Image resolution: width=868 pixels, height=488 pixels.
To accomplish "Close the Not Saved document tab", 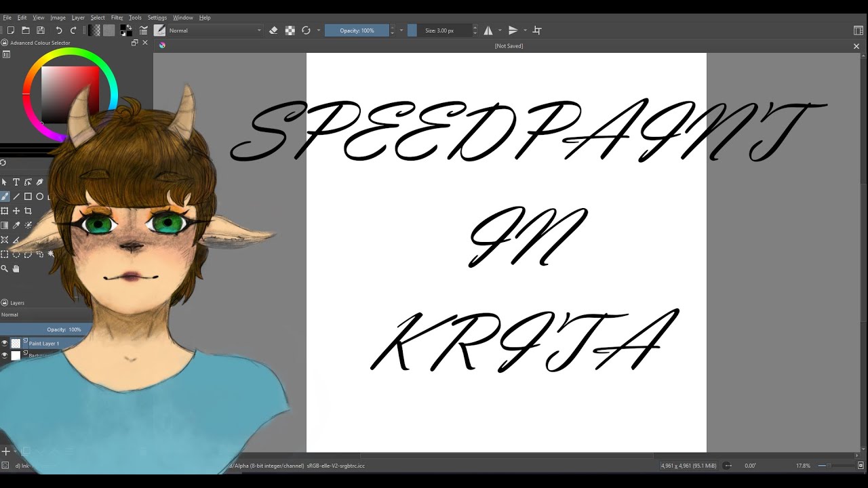I will [x=856, y=46].
